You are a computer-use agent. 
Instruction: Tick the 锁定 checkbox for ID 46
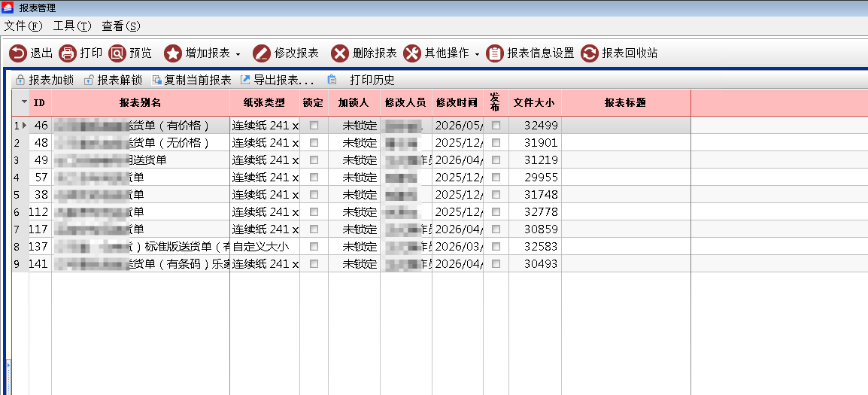pyautogui.click(x=314, y=126)
